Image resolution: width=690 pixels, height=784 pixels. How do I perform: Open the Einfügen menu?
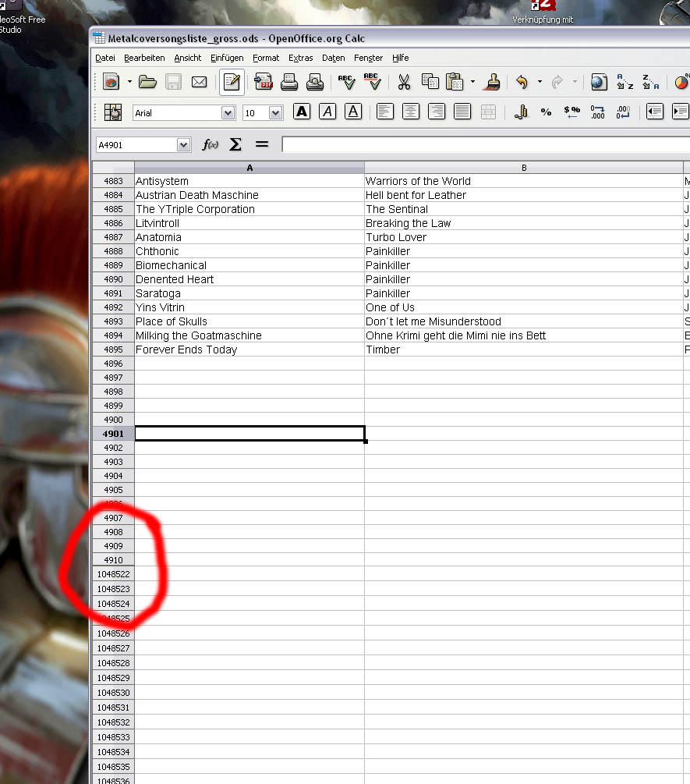[x=227, y=58]
